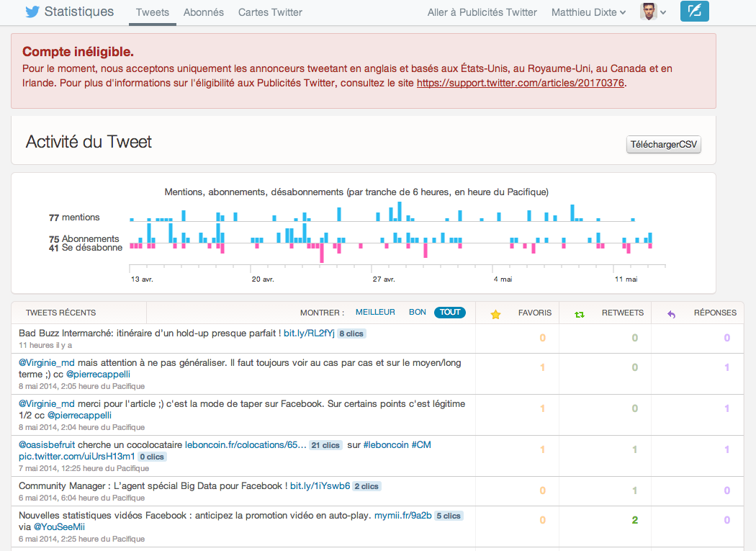Image resolution: width=756 pixels, height=551 pixels.
Task: Open @Virginie_md mention in merci tweet
Action: [x=47, y=404]
